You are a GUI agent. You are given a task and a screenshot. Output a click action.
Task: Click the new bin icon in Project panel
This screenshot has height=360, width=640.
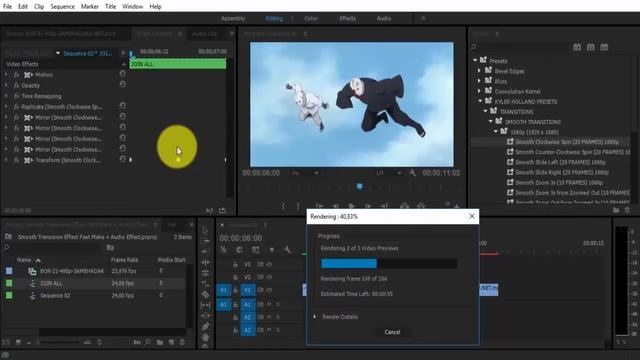[160, 342]
